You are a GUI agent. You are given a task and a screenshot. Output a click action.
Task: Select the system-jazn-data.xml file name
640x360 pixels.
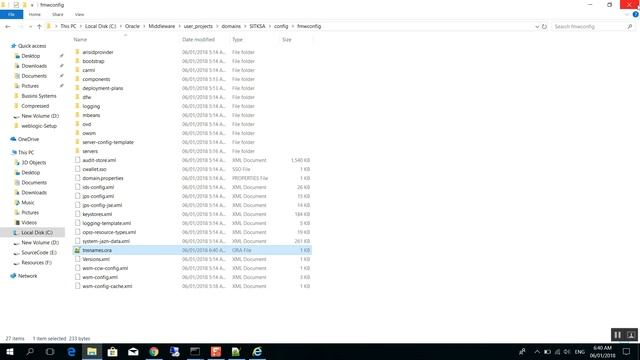(106, 241)
